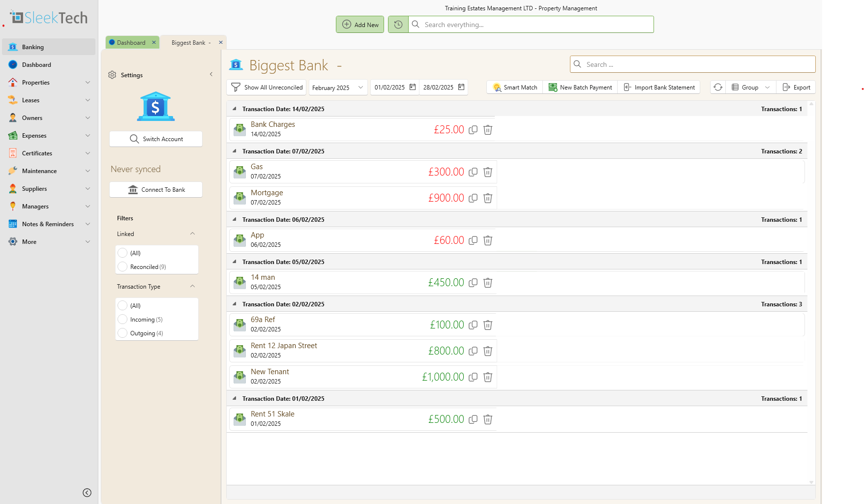Image resolution: width=864 pixels, height=504 pixels.
Task: Open Dashboard in the sidebar
Action: 49,64
